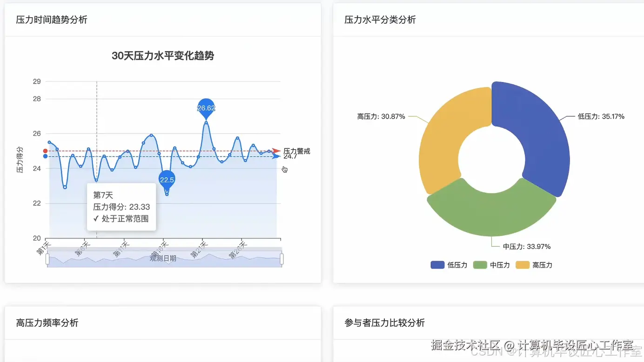Click the 22.5 low point balloon marker
This screenshot has height=362, width=644.
[167, 180]
